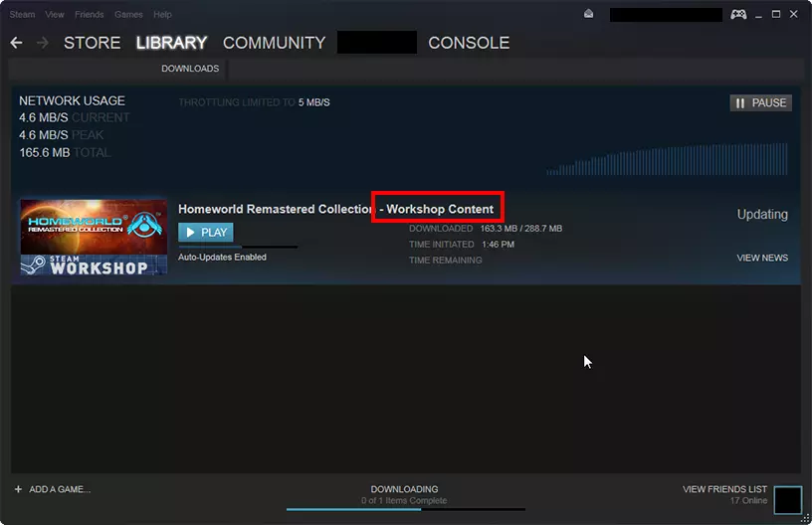The image size is (812, 525).
Task: Open VIEW NEWS link
Action: (x=762, y=258)
